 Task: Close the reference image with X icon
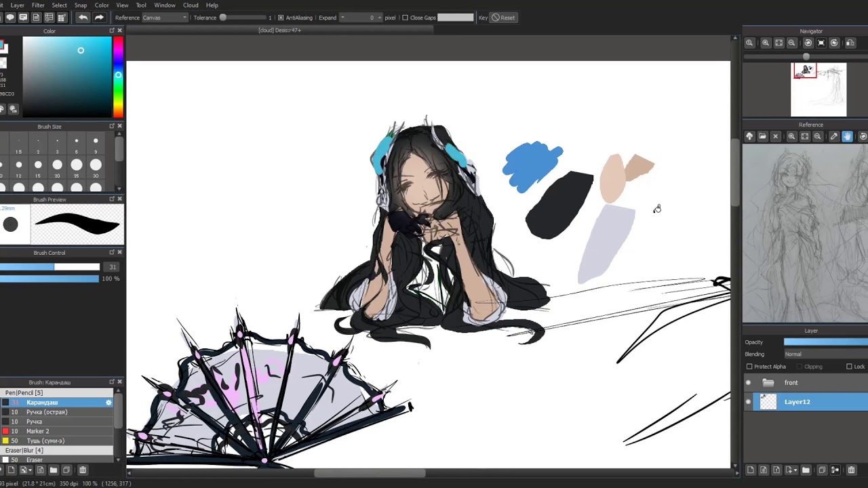[x=776, y=136]
